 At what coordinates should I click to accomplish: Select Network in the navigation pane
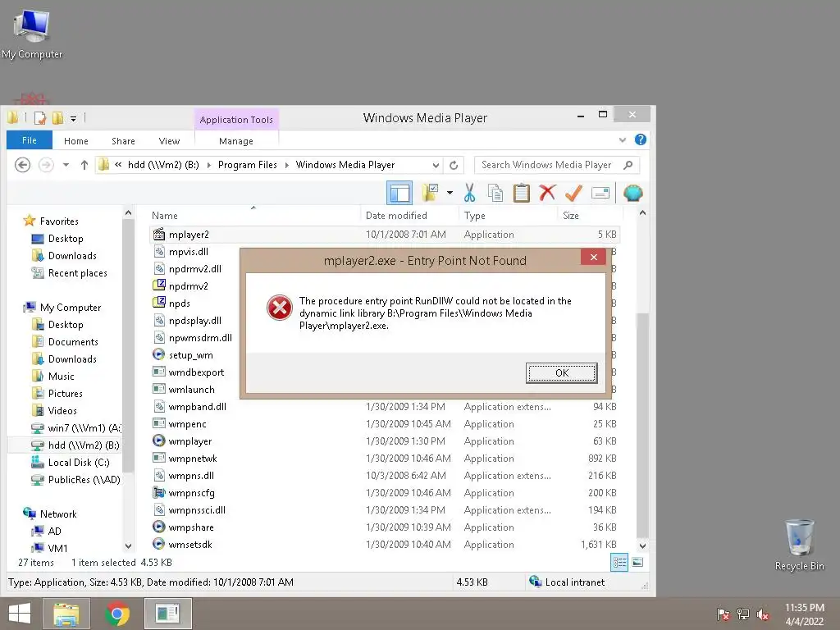click(x=58, y=514)
